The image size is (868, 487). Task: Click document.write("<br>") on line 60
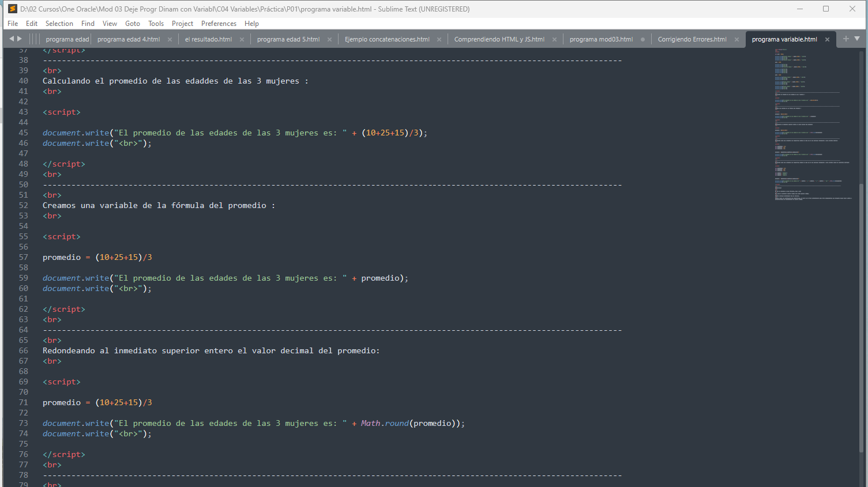pyautogui.click(x=97, y=288)
